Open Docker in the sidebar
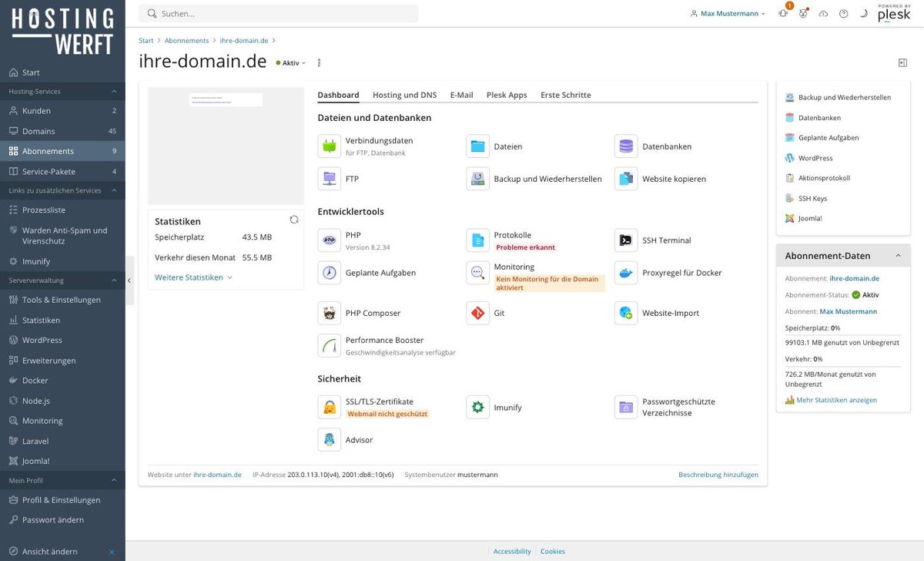 [x=62, y=381]
